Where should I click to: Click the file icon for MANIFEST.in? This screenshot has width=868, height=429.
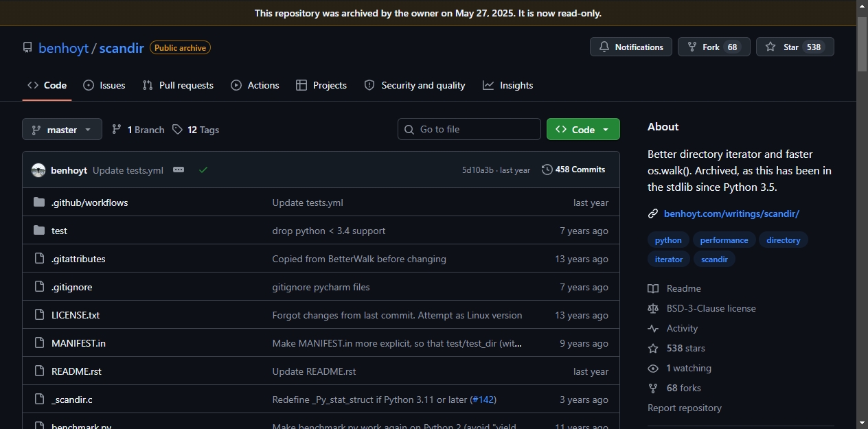coord(39,343)
